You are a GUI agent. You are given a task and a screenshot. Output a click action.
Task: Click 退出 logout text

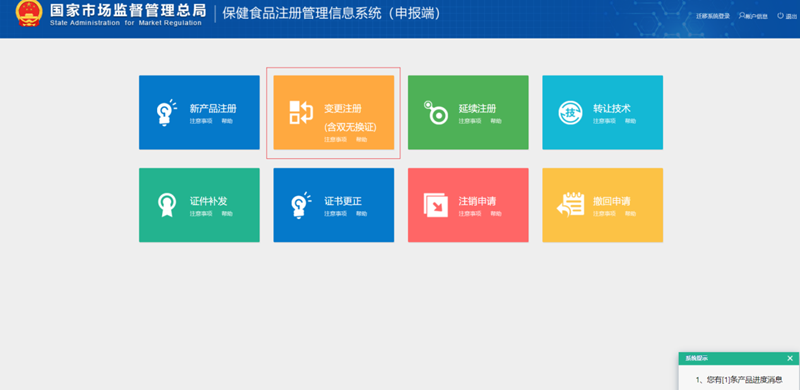pyautogui.click(x=791, y=16)
